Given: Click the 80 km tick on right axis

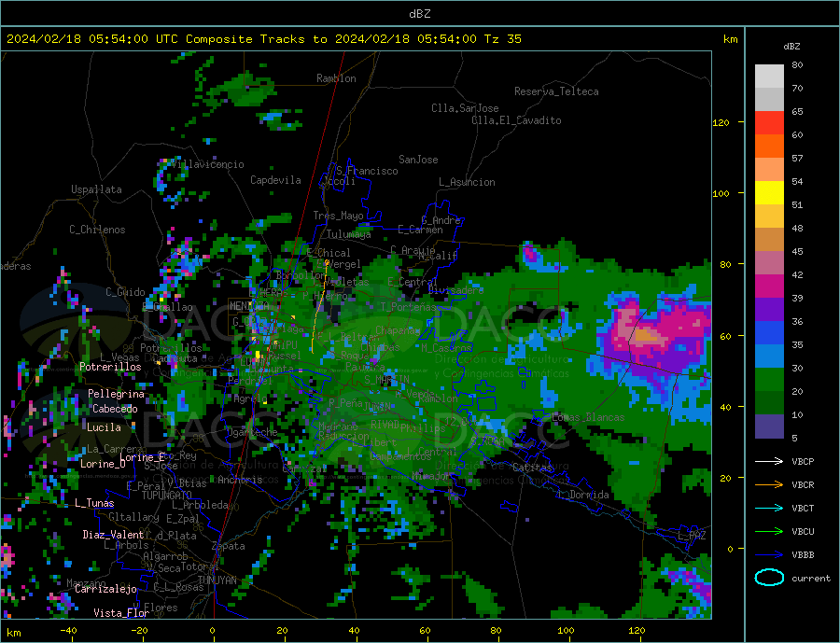Looking at the screenshot, I should coord(724,264).
